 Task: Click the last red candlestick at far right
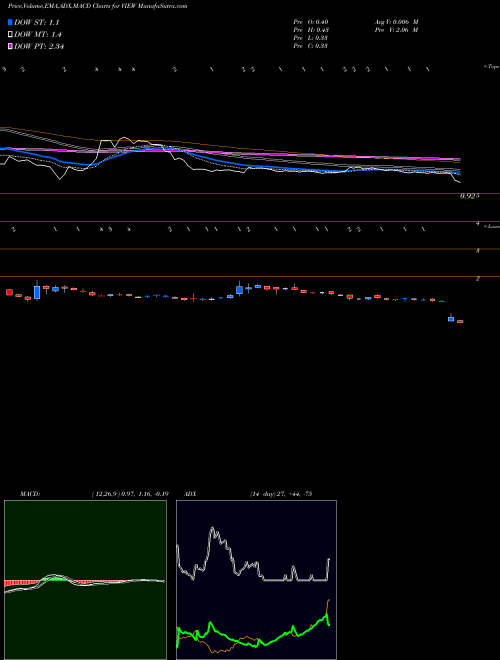tap(460, 322)
